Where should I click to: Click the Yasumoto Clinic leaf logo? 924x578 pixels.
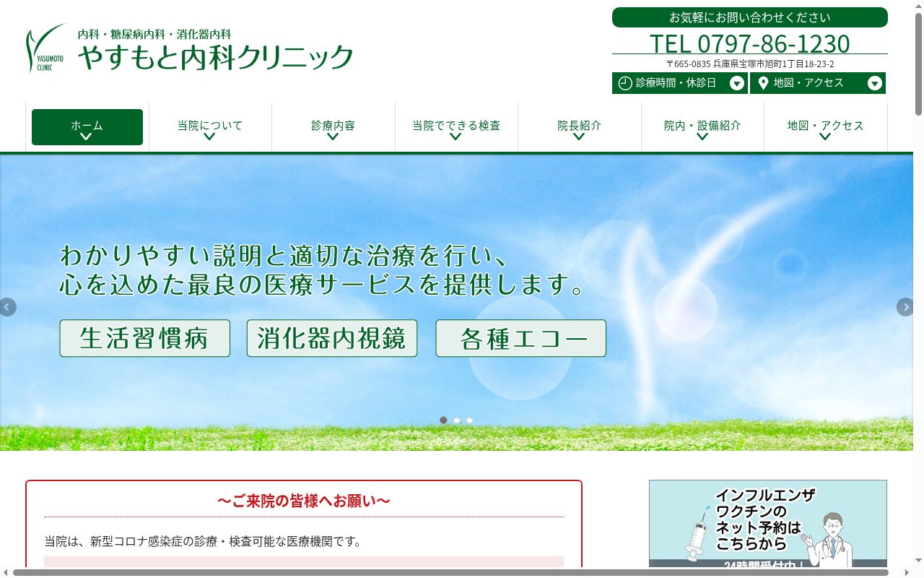click(x=45, y=48)
